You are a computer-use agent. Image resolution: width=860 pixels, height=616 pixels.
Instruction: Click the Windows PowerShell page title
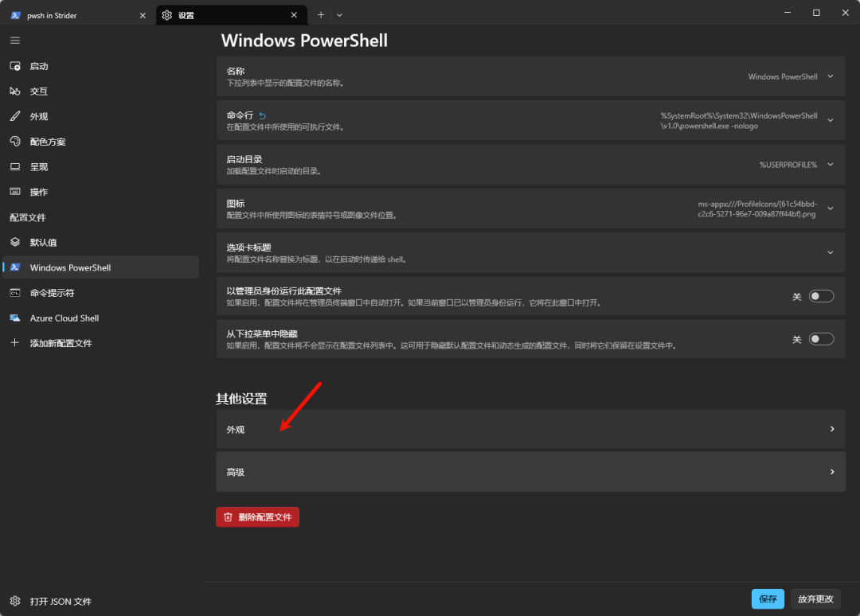(x=304, y=41)
